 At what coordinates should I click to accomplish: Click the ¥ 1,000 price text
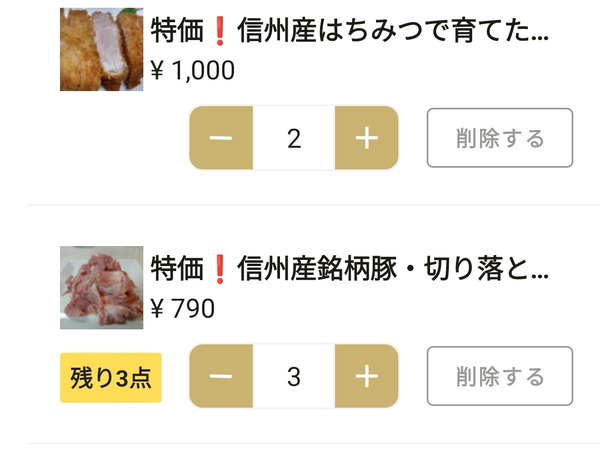tap(192, 70)
